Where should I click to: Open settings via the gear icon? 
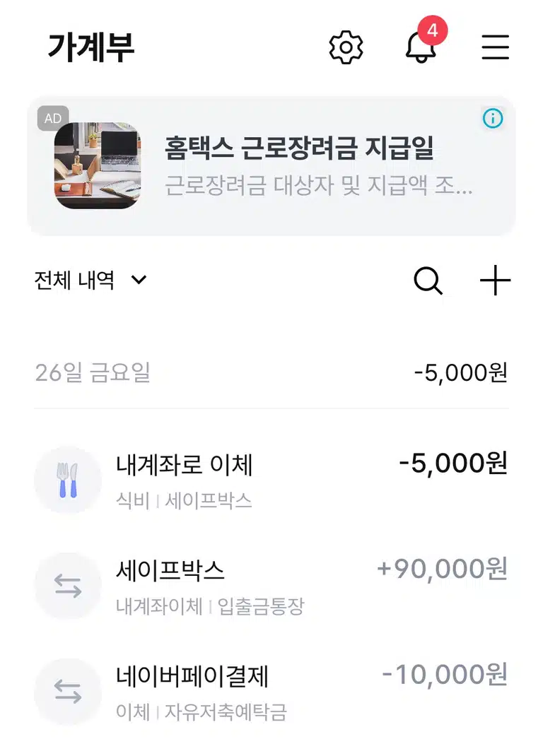point(346,47)
